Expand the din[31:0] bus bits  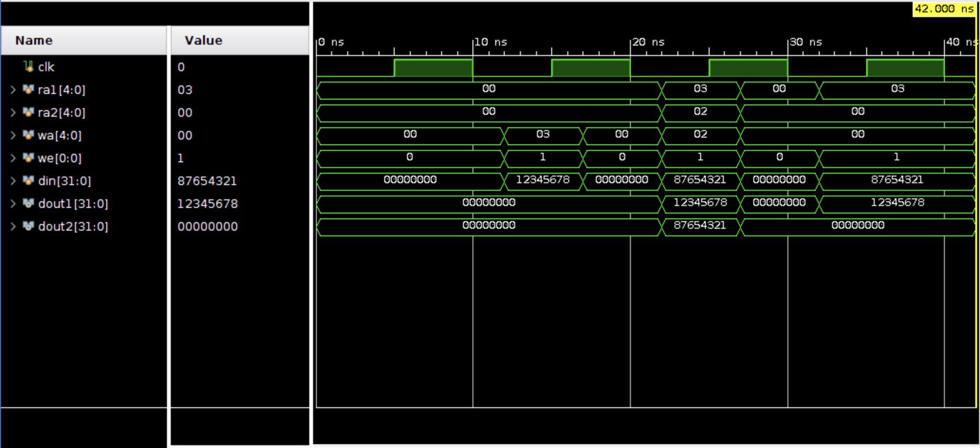point(13,180)
